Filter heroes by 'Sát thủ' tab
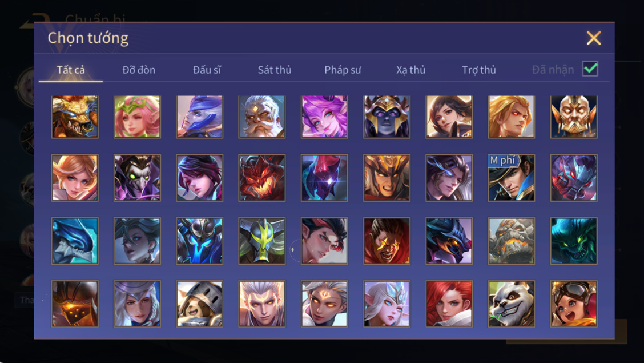The image size is (644, 363). click(275, 70)
